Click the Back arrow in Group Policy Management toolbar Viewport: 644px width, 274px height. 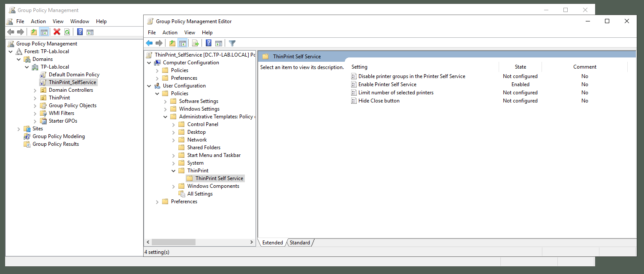(x=11, y=32)
